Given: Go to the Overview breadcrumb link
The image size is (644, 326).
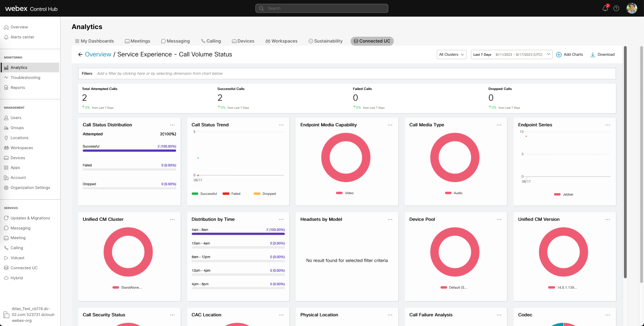Looking at the screenshot, I should (98, 54).
